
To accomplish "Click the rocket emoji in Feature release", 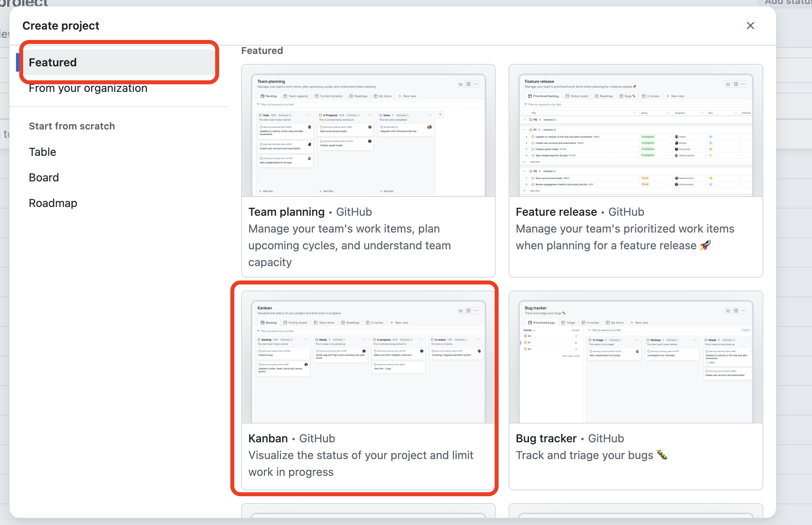I will tap(705, 245).
